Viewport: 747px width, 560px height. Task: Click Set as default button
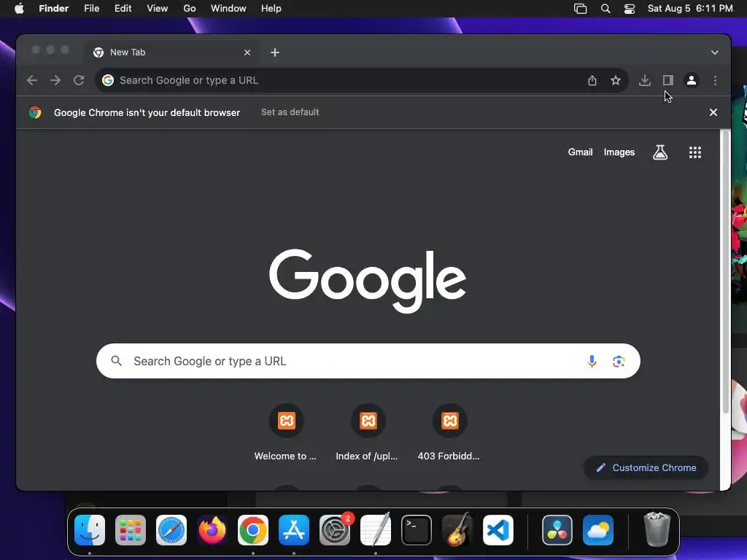[290, 112]
